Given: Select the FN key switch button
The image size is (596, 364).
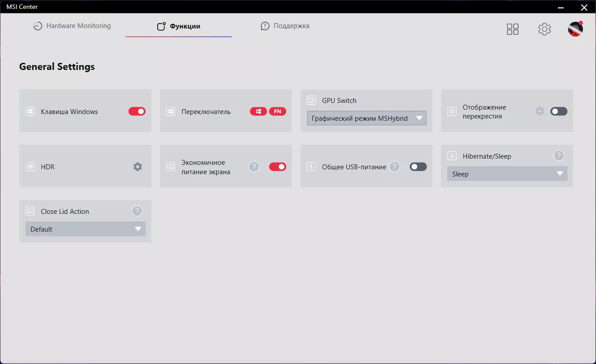Looking at the screenshot, I should pos(278,111).
